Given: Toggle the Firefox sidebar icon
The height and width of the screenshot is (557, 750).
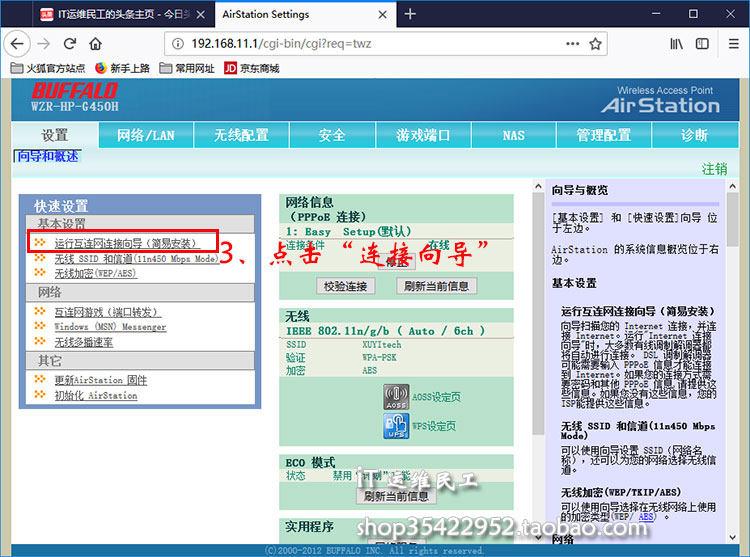Looking at the screenshot, I should tap(702, 44).
